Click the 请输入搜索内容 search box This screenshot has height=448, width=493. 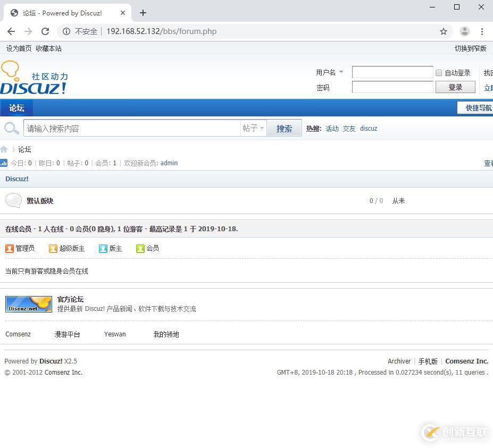coord(132,129)
